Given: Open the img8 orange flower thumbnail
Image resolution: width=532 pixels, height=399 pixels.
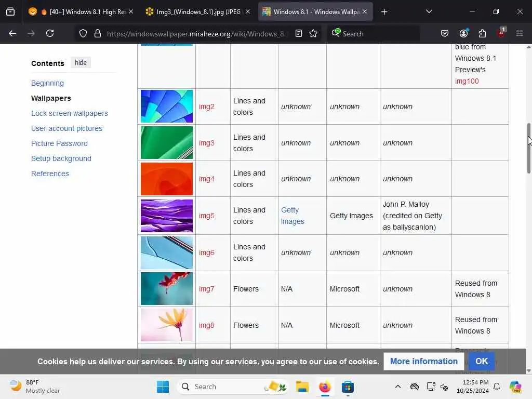Looking at the screenshot, I should click(167, 325).
